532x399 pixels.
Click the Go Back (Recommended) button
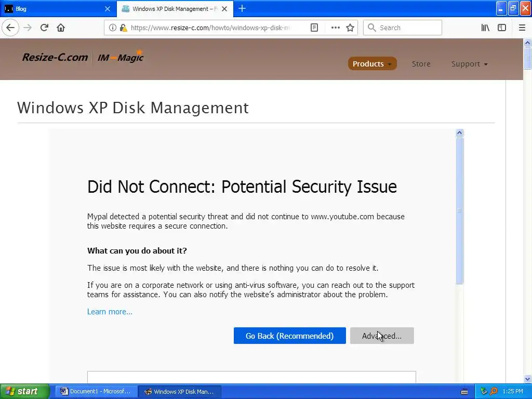[289, 336]
